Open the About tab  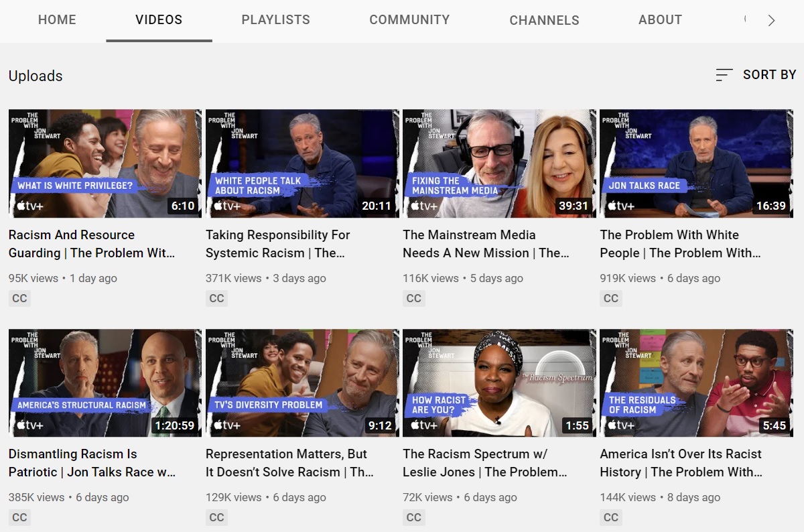pos(660,20)
